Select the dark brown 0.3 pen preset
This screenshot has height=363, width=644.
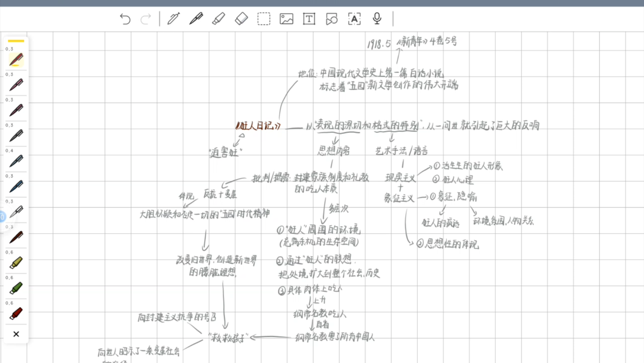coord(16,237)
